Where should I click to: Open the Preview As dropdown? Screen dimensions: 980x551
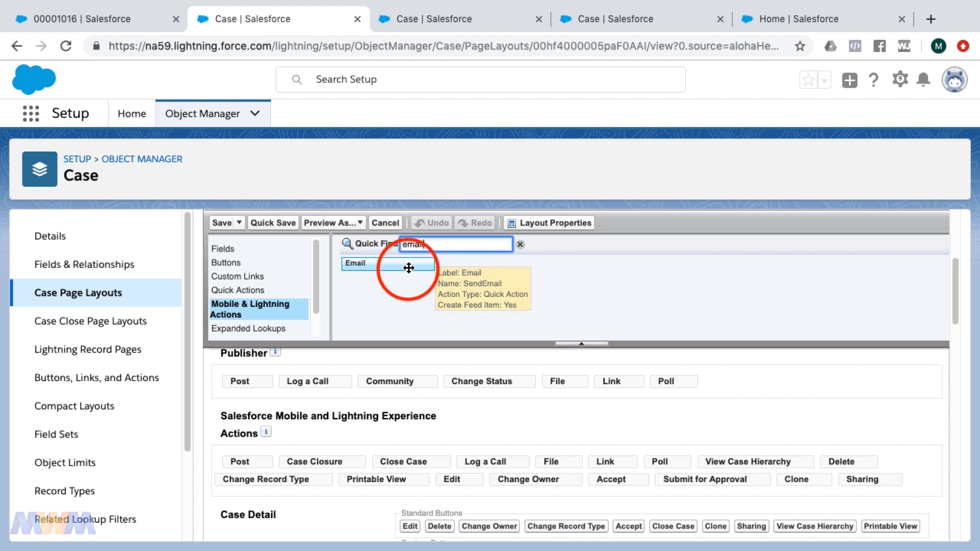coord(333,223)
